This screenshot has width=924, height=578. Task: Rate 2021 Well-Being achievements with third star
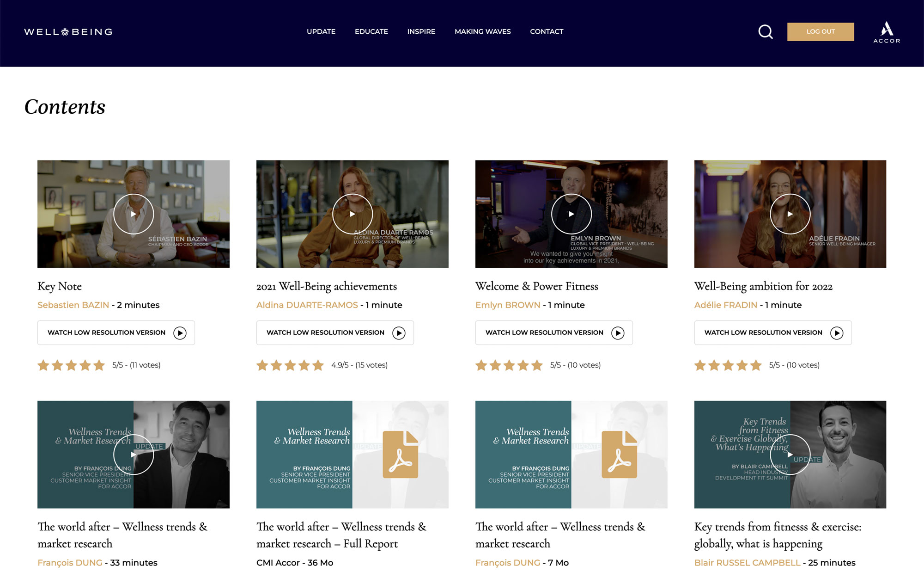tap(290, 365)
